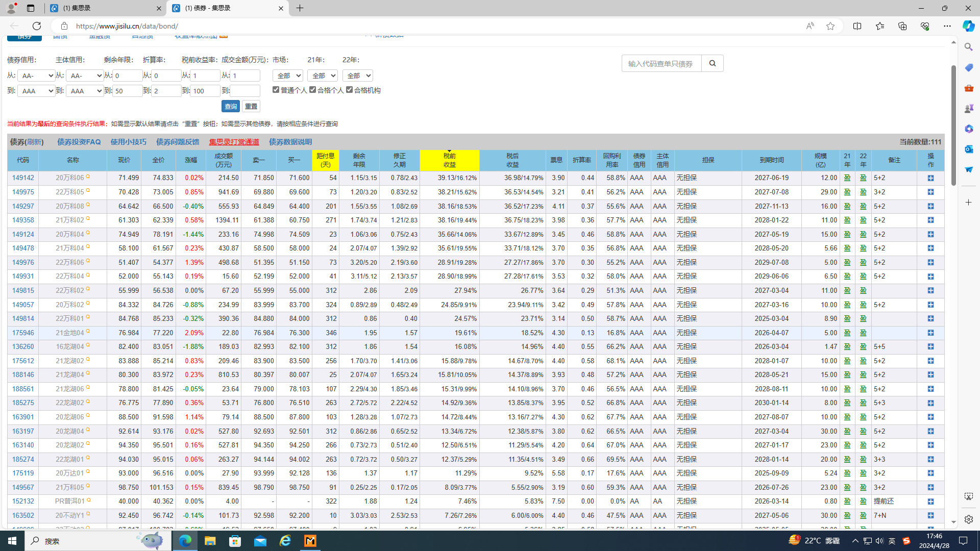Open browser Favorites star icon in address bar

coord(830,26)
